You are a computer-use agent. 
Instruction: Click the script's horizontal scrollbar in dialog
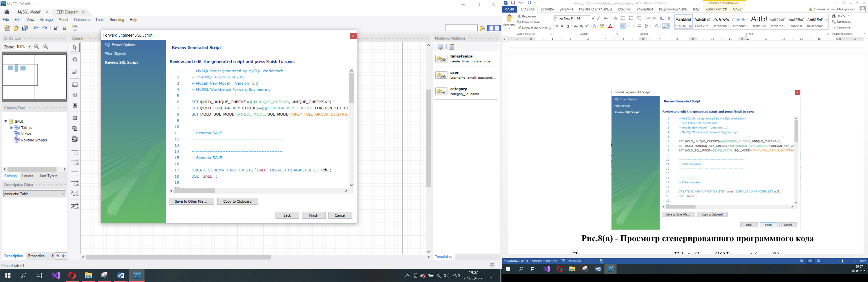(x=259, y=191)
